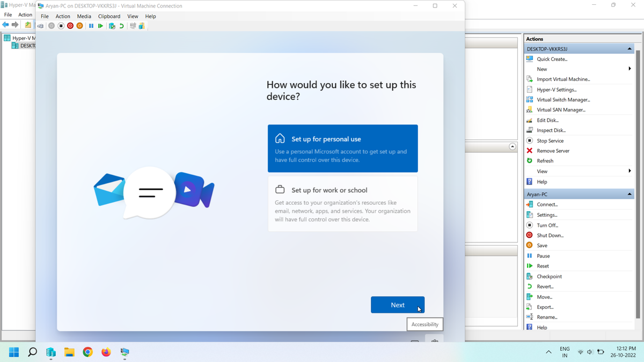Open View menu in VM Connection window
Screen dimensions: 644x362
(x=133, y=16)
